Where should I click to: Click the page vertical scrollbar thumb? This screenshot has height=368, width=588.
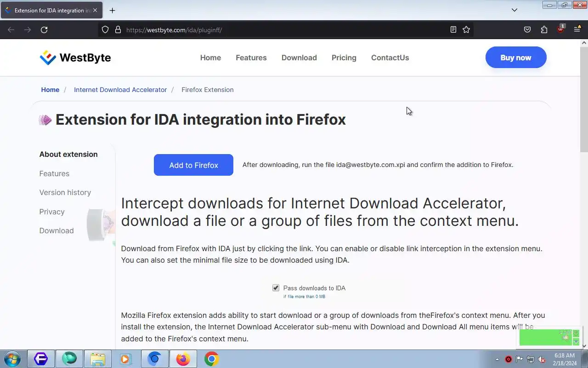point(584,99)
